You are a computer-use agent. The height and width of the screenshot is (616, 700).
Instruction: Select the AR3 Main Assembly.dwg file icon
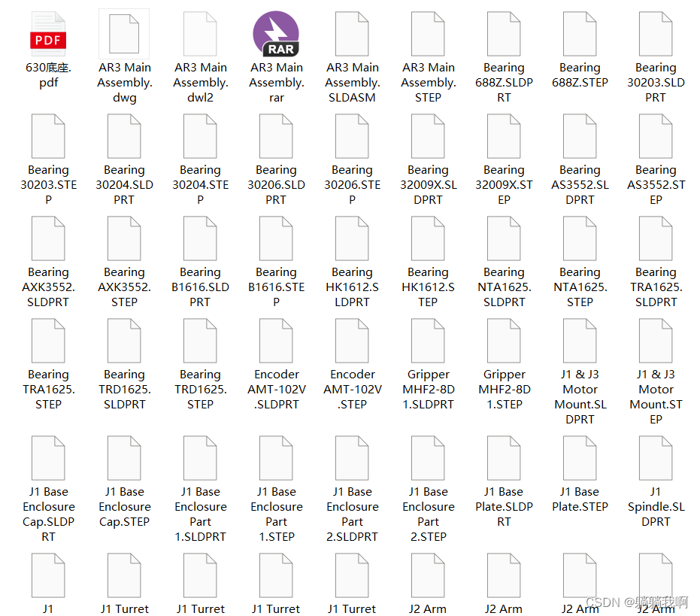tap(124, 34)
